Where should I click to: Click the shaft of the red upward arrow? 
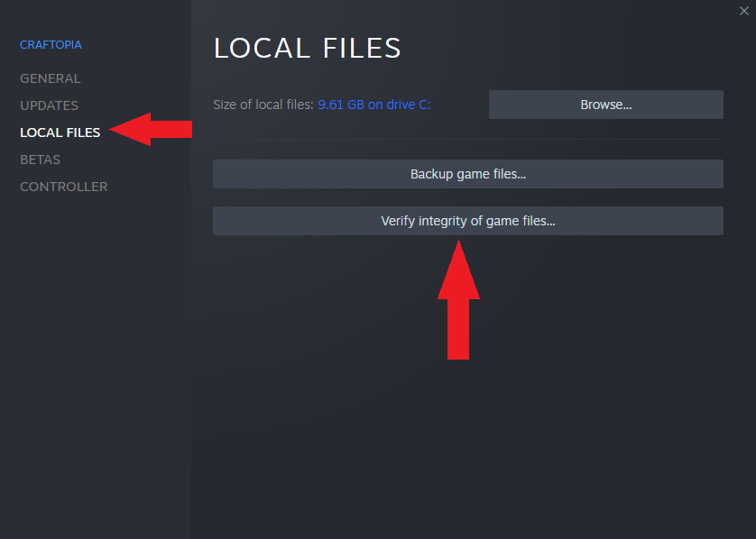click(458, 329)
